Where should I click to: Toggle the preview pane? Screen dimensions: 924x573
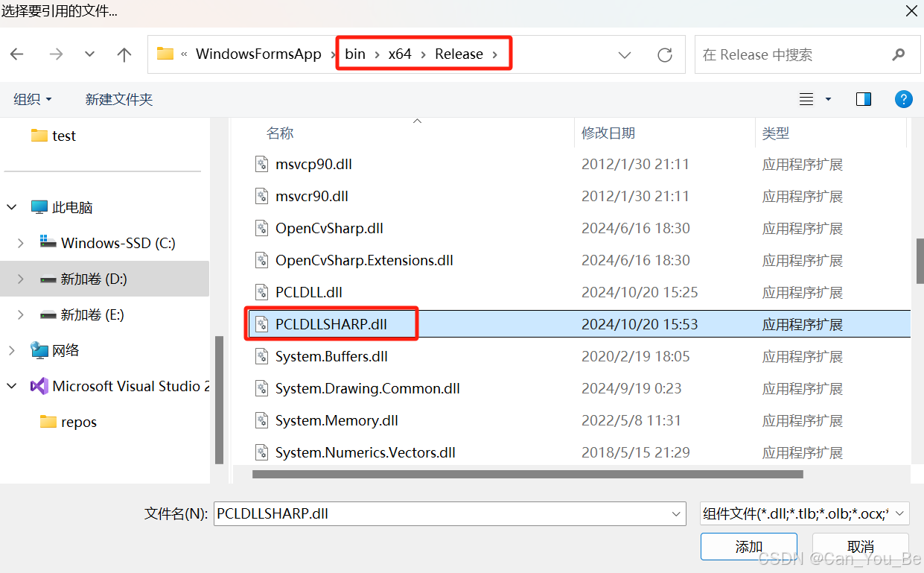click(x=864, y=98)
